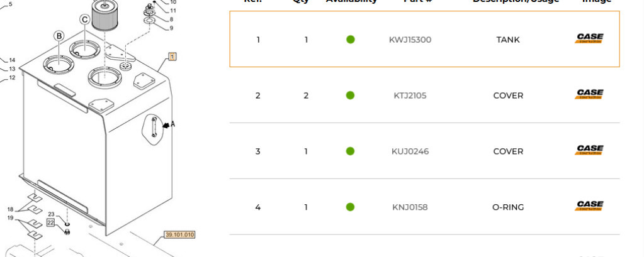Click the circled B marker on the tank
This screenshot has height=257, width=644.
click(59, 36)
